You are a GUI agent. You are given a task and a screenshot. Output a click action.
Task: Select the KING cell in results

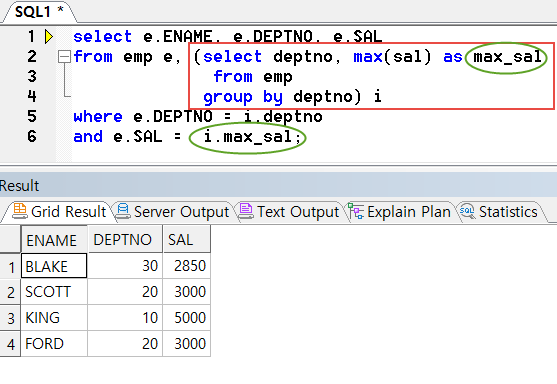click(54, 318)
